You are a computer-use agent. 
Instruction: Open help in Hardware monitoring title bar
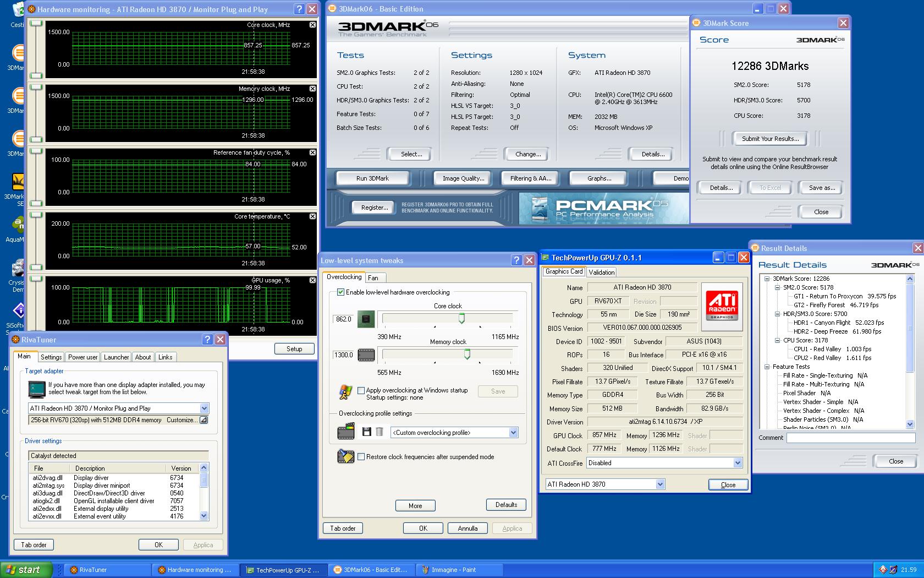[x=299, y=9]
